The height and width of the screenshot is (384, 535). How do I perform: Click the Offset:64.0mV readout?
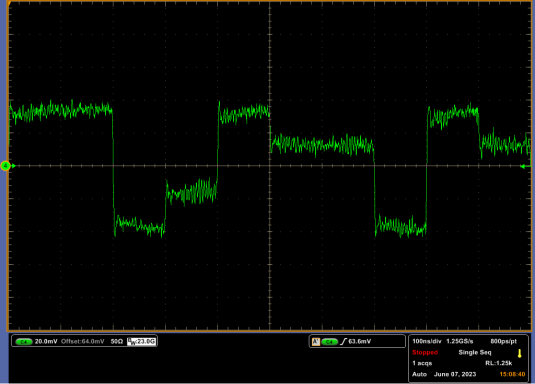click(83, 341)
